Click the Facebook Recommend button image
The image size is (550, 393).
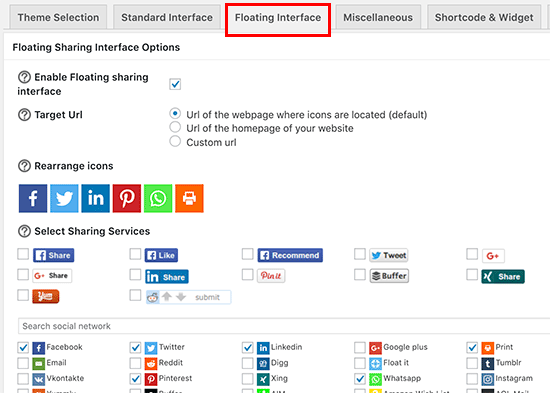click(290, 255)
